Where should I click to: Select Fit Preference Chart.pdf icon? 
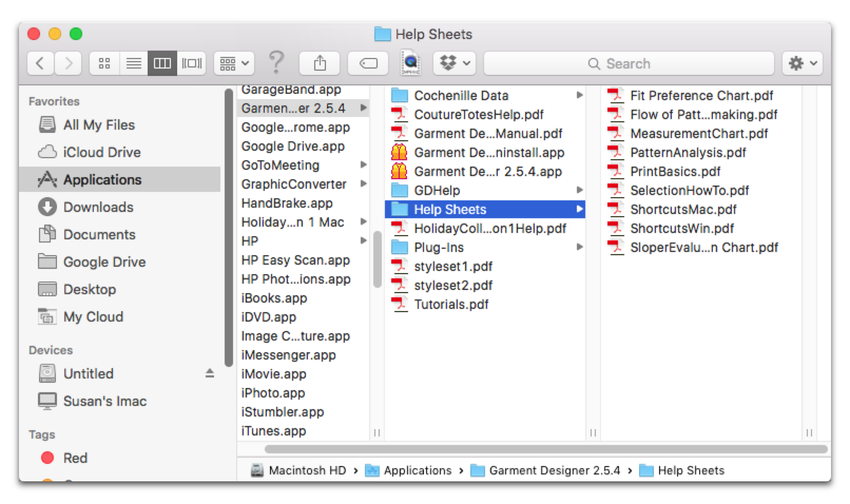[615, 95]
